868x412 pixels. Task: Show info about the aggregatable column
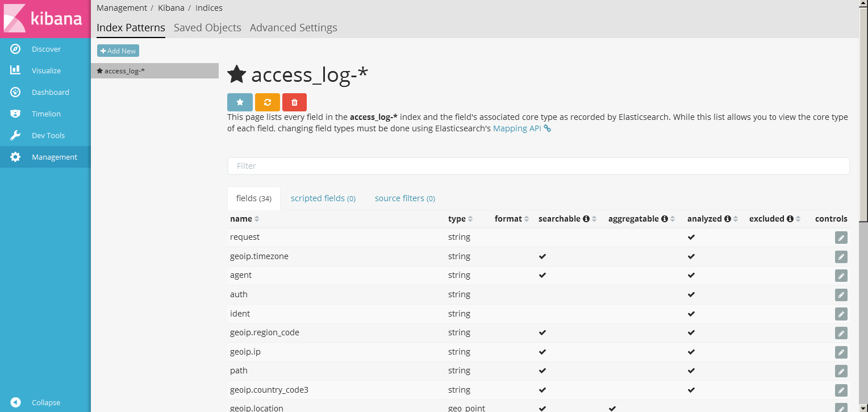[665, 219]
